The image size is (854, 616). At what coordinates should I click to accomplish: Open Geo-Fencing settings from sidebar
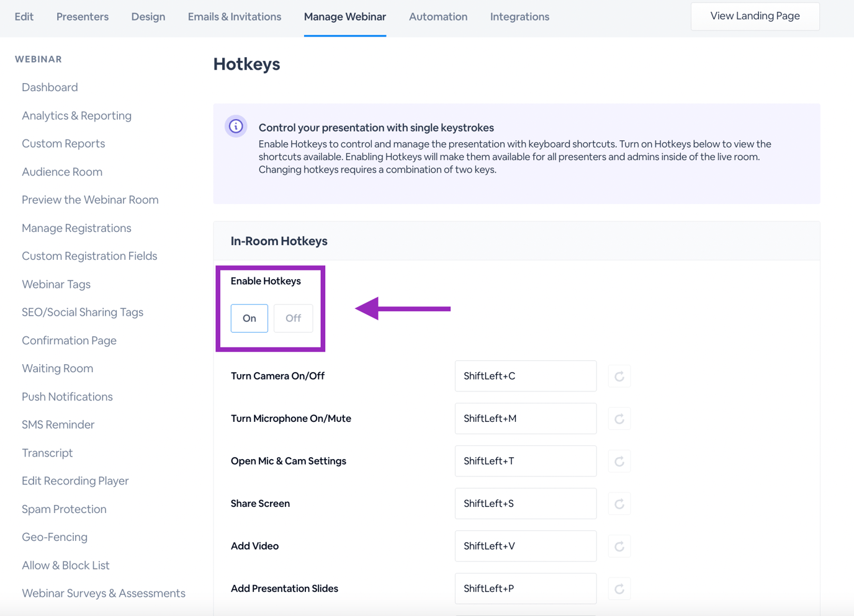click(55, 537)
